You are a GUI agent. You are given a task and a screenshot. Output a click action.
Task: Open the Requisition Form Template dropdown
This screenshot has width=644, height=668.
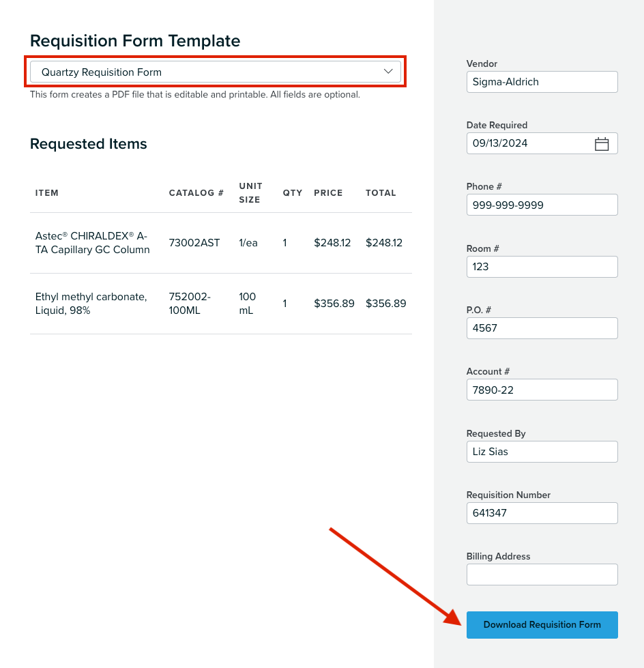[216, 71]
